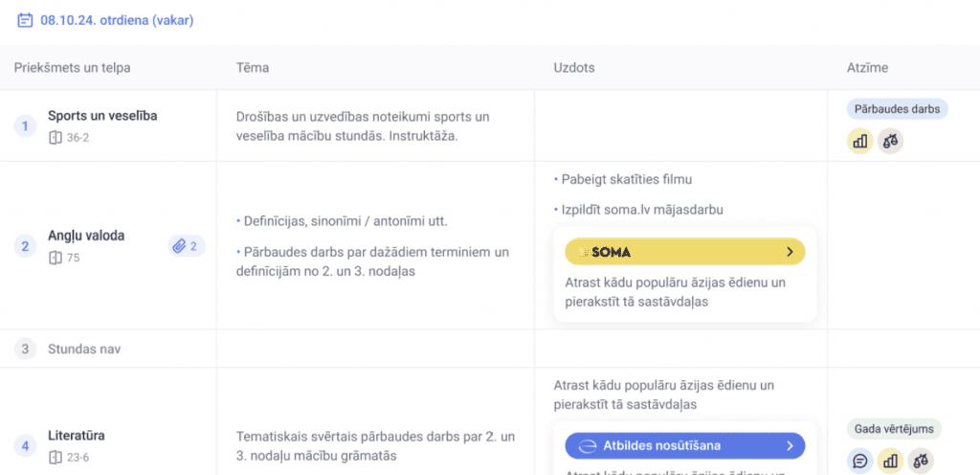Click the scales icon in Sports un veselība row
Screen dimensions: 980x475
point(891,141)
